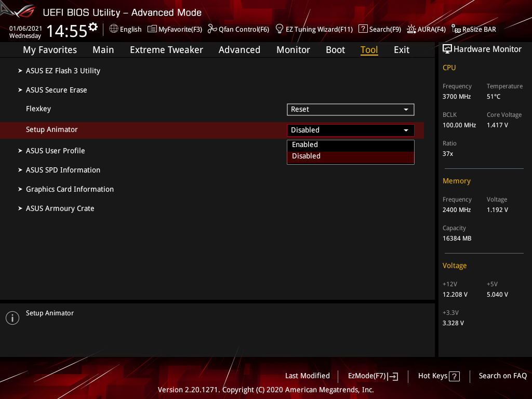Open Extreme Tweaker tab
Image resolution: width=532 pixels, height=399 pixels.
(166, 50)
